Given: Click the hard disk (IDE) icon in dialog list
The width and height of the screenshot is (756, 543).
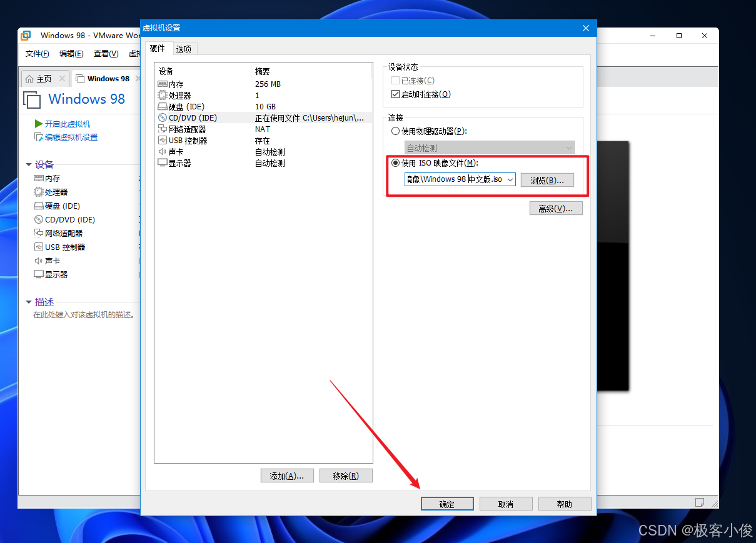Looking at the screenshot, I should (x=163, y=106).
